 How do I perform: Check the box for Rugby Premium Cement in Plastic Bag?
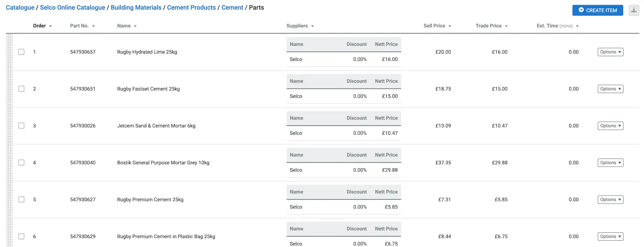[x=21, y=237]
